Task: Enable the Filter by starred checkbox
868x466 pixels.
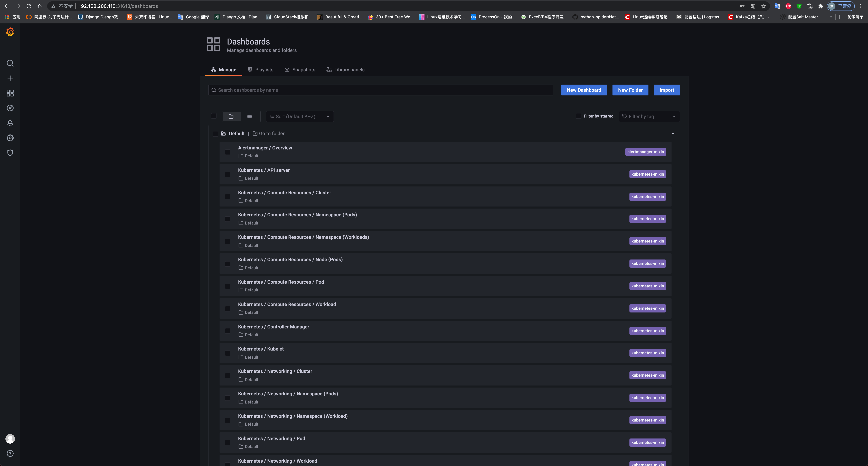Action: coord(579,116)
